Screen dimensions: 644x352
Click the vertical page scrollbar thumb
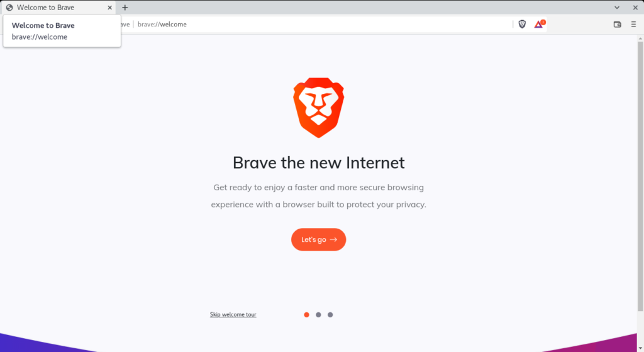pos(640,176)
